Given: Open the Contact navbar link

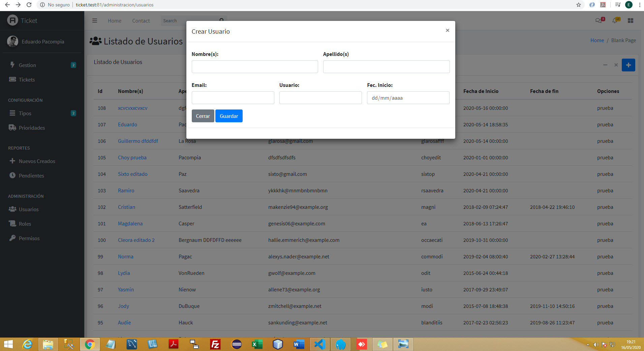Looking at the screenshot, I should pos(141,21).
